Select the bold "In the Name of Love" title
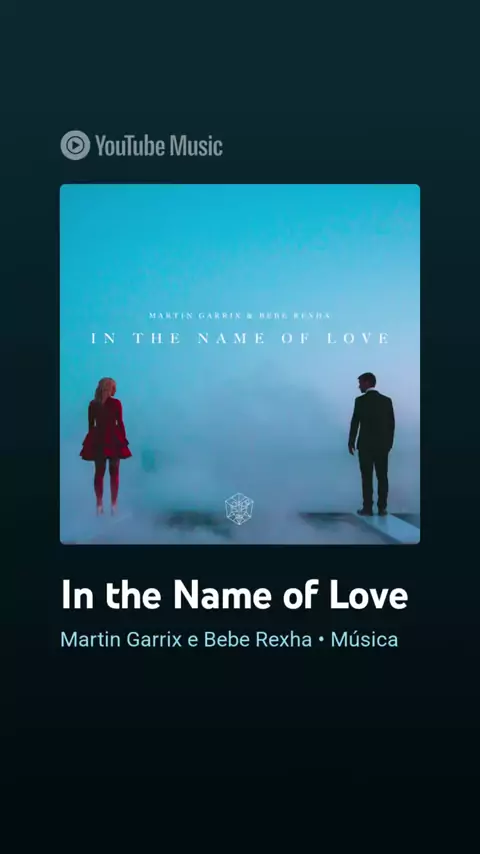The height and width of the screenshot is (854, 480). pyautogui.click(x=234, y=595)
